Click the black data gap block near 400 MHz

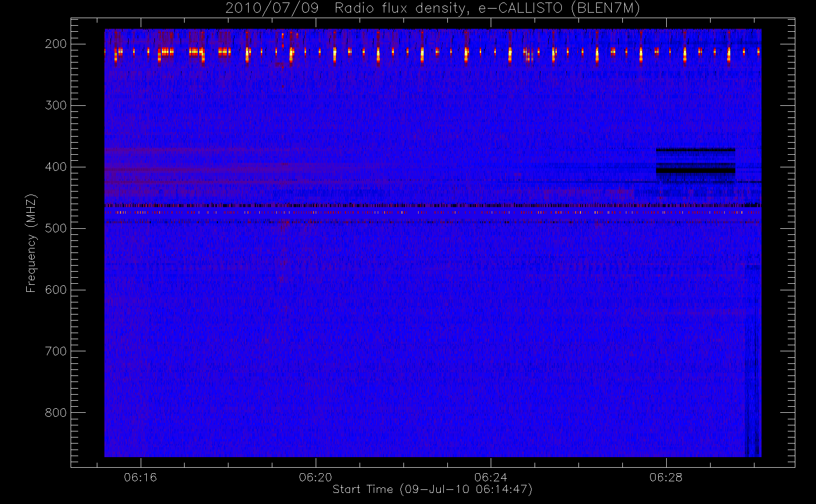click(x=695, y=171)
